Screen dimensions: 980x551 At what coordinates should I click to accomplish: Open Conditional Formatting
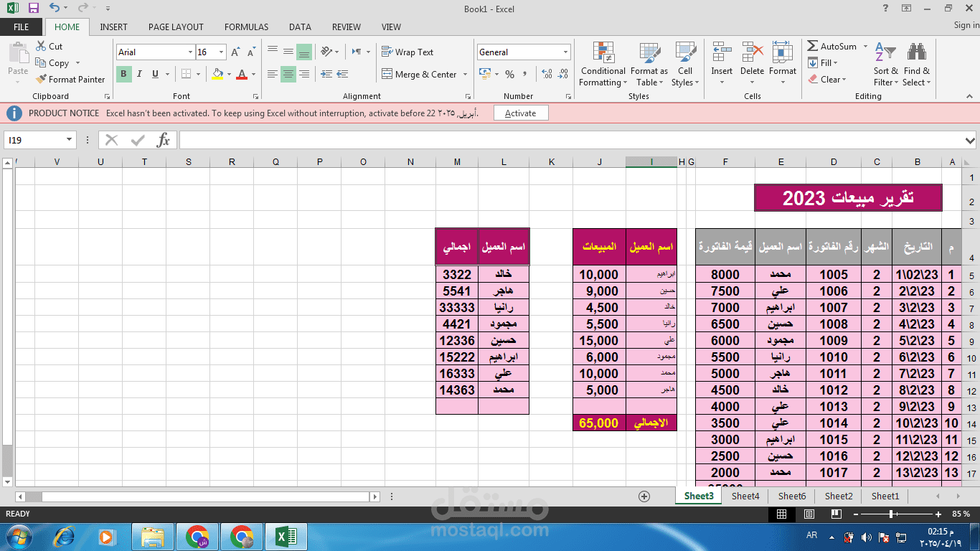tap(603, 65)
